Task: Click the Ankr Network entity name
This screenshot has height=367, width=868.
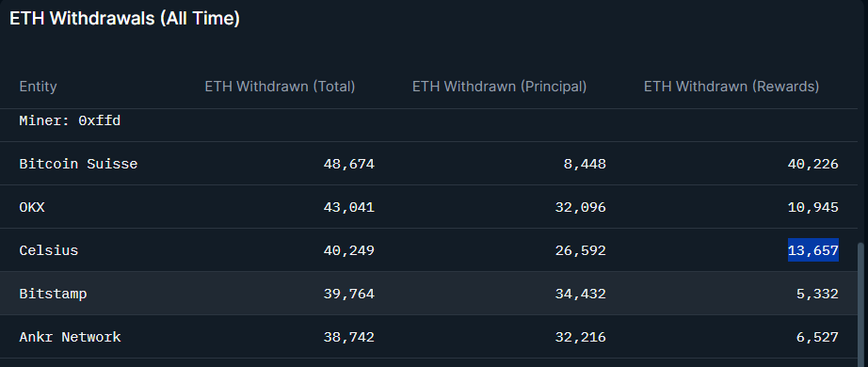Action: 71,337
